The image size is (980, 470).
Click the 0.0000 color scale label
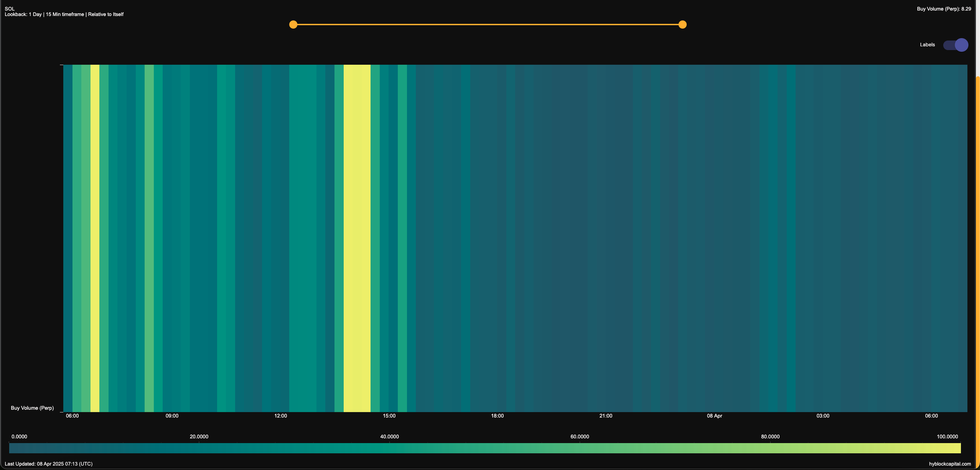[19, 437]
